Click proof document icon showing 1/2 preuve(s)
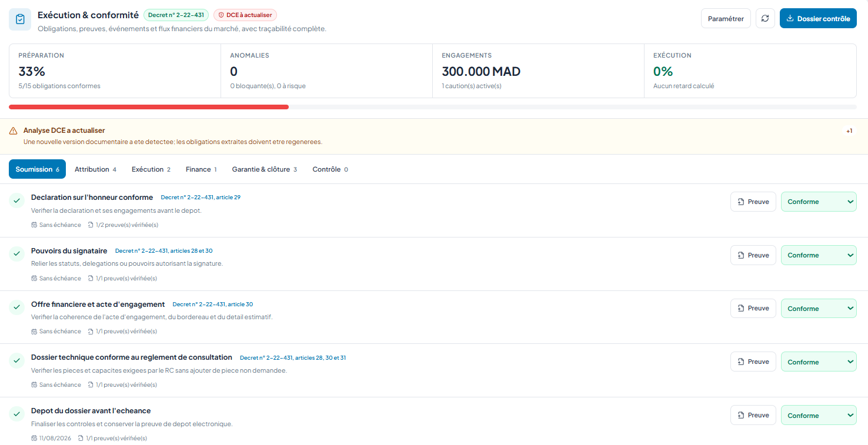The height and width of the screenshot is (445, 868). click(x=91, y=225)
